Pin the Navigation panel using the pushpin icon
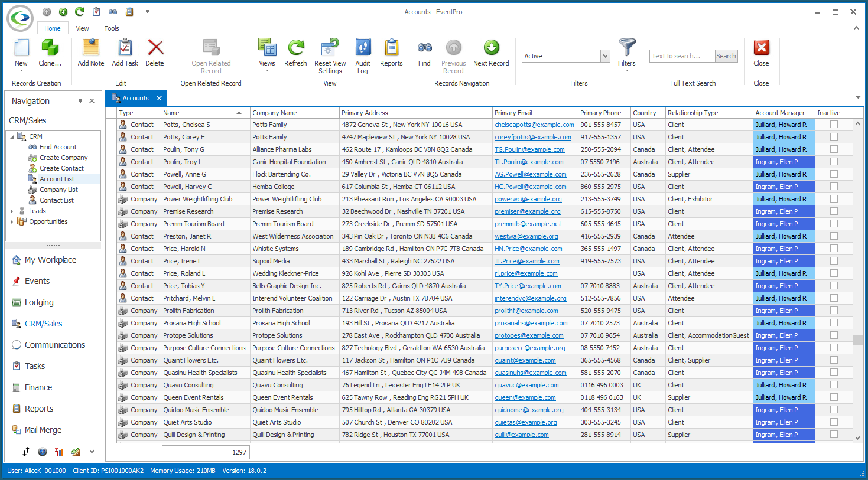The height and width of the screenshot is (480, 868). (80, 101)
